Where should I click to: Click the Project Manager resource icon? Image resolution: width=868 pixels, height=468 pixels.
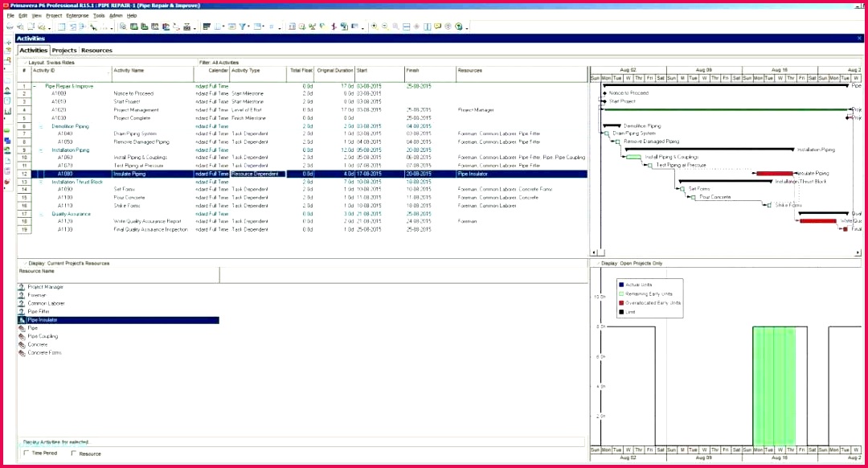[x=22, y=287]
